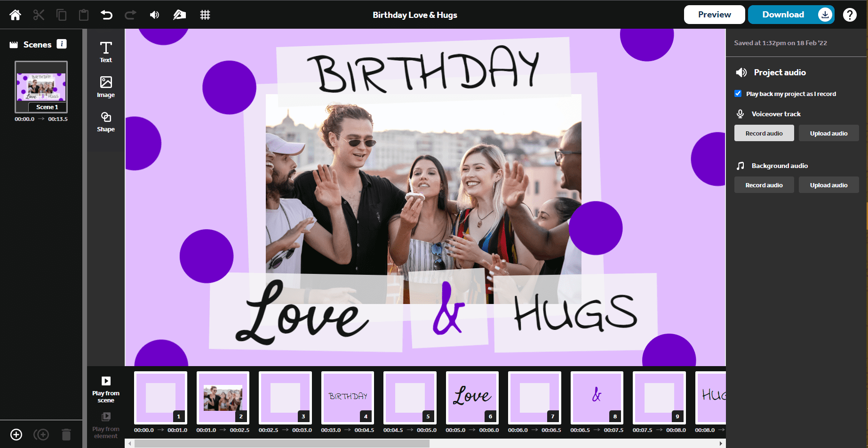Open the help question mark
868x448 pixels.
click(850, 15)
